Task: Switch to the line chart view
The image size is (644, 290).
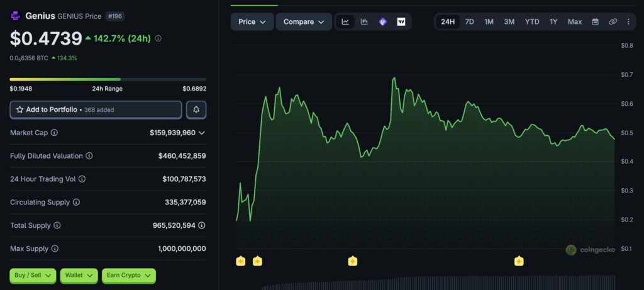Action: (345, 21)
